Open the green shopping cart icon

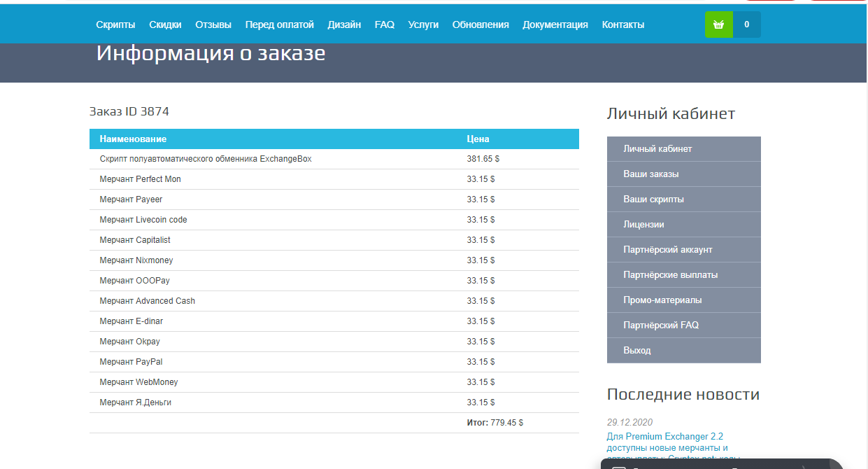coord(718,24)
